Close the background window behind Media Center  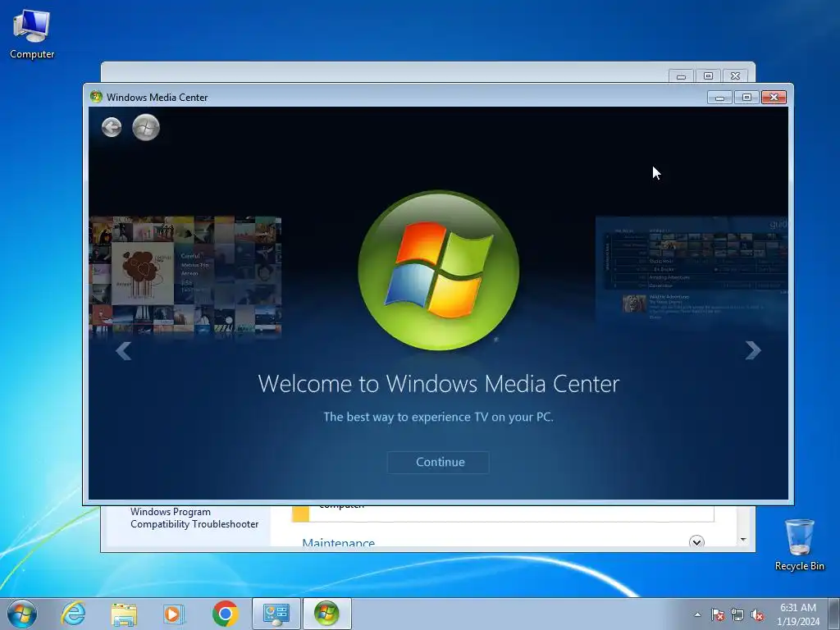[736, 76]
